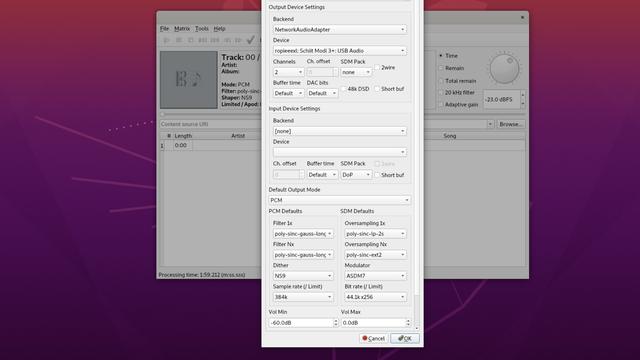The width and height of the screenshot is (640, 360).
Task: Click the Fast-forward toolbar icon
Action: pos(239,40)
